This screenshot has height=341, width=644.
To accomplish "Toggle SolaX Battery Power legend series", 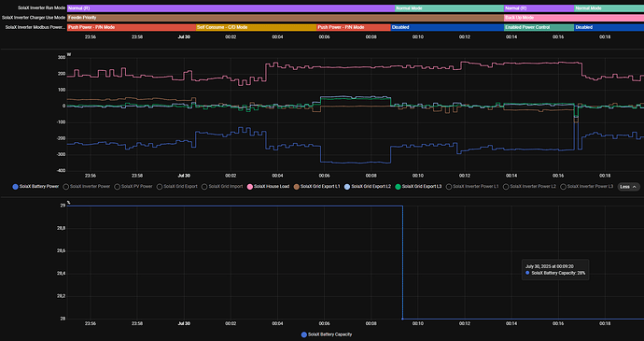I will pos(35,186).
